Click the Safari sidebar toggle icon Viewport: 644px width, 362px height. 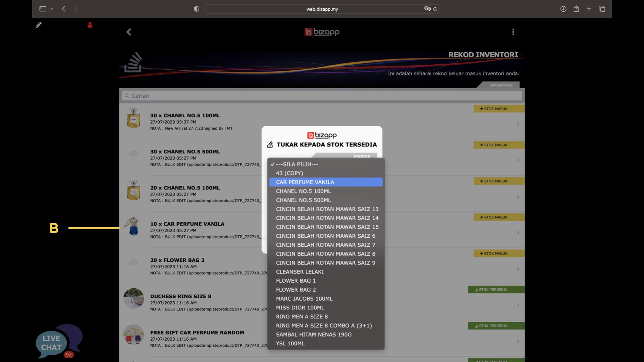click(43, 9)
